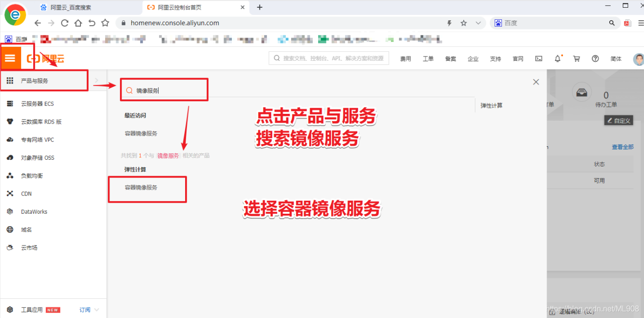Open 云数据库 RDS 版 from the sidebar
The width and height of the screenshot is (644, 318).
[39, 121]
